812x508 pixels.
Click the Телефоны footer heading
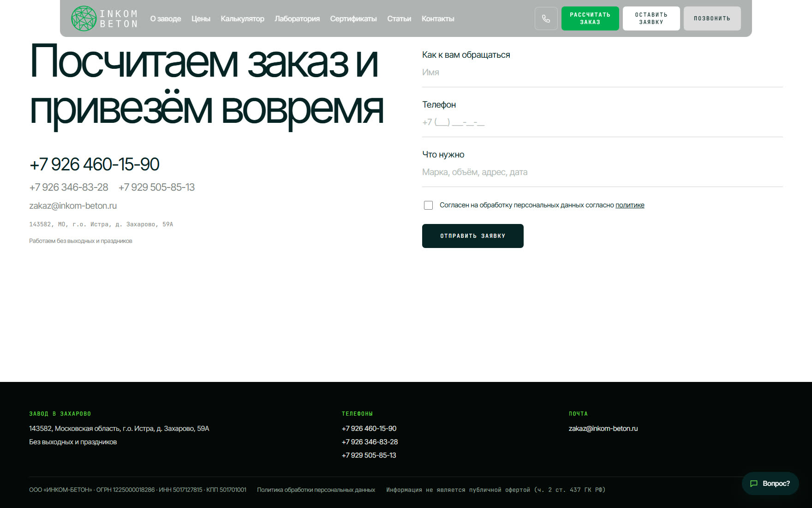coord(357,414)
